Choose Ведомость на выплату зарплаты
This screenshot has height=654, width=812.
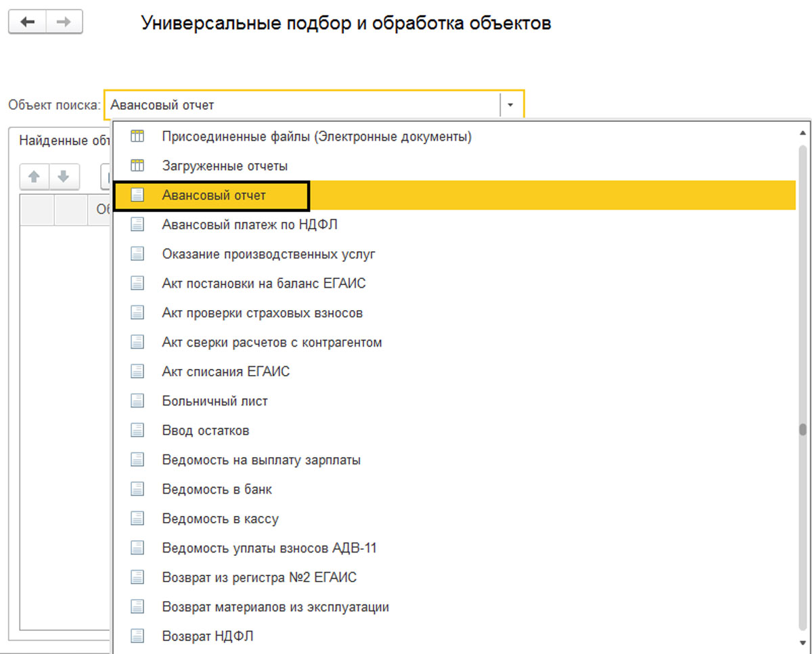pos(261,460)
